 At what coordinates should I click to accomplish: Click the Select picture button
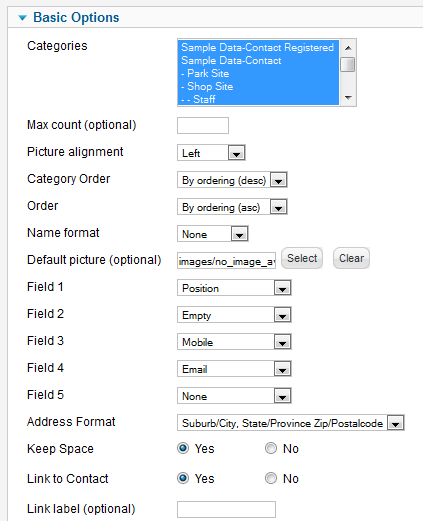[302, 258]
